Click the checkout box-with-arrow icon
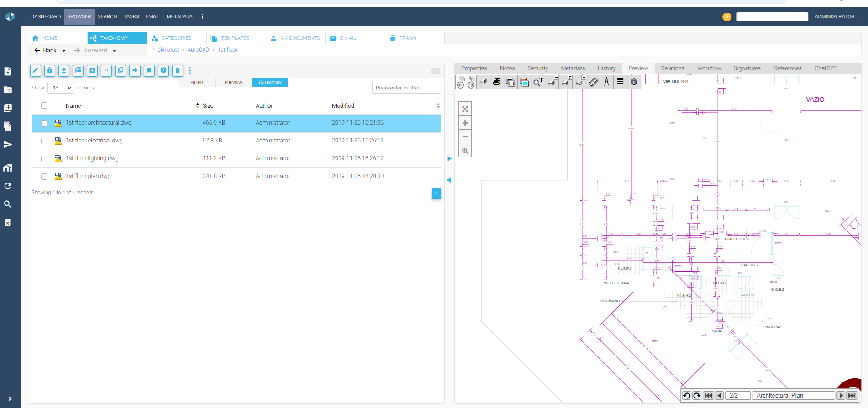The height and width of the screenshot is (408, 868). pos(92,70)
